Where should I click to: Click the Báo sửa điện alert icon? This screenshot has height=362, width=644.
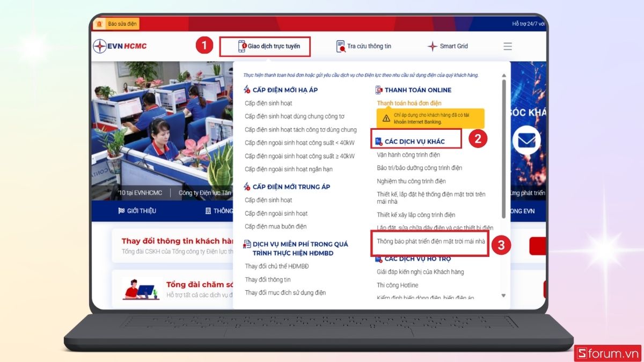coord(99,24)
